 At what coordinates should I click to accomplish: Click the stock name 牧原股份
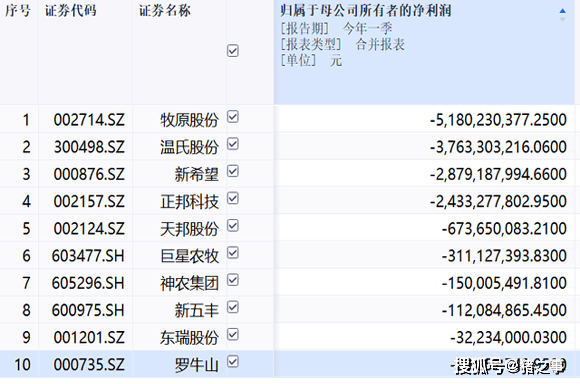click(x=189, y=120)
